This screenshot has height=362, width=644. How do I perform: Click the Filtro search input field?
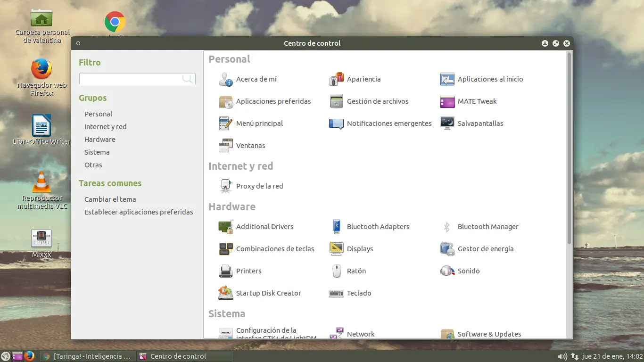tap(137, 79)
